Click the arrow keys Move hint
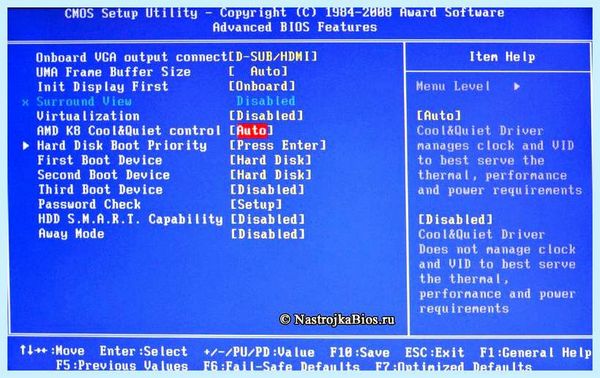The image size is (600, 378). click(52, 350)
